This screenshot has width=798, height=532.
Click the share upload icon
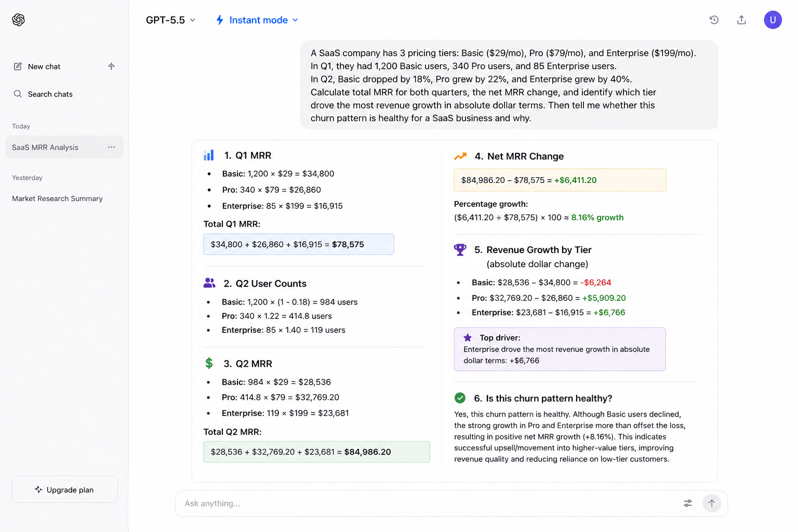point(741,20)
